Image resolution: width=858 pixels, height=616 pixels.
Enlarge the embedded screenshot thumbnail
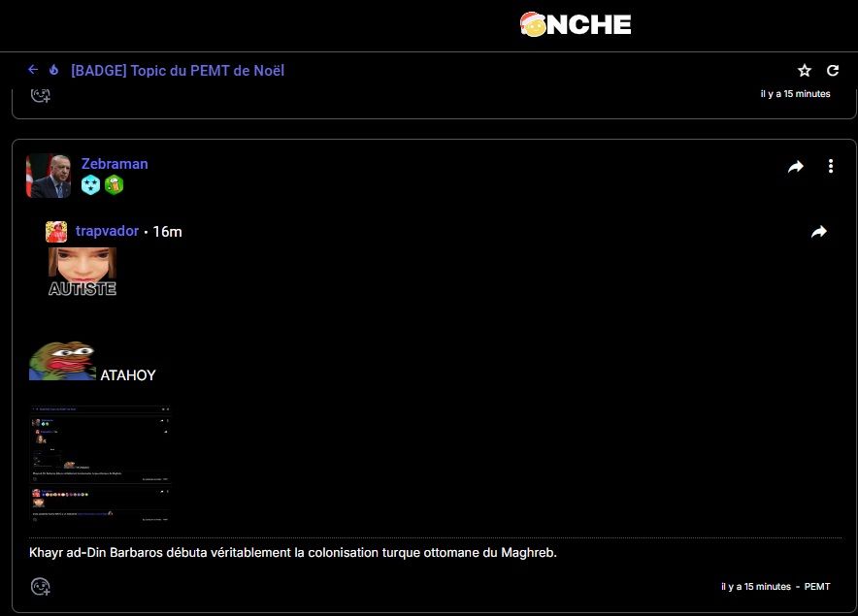(101, 464)
